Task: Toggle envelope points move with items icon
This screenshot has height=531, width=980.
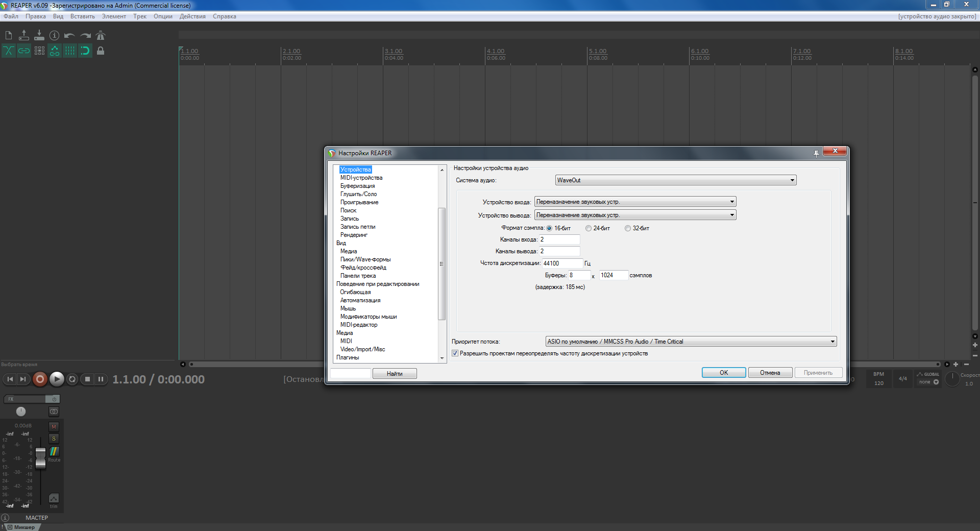Action: [55, 51]
